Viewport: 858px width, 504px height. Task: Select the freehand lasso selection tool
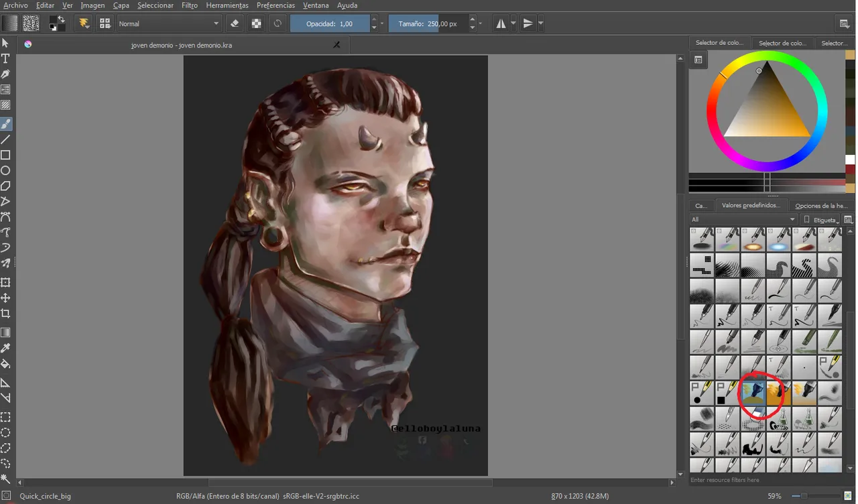point(5,463)
